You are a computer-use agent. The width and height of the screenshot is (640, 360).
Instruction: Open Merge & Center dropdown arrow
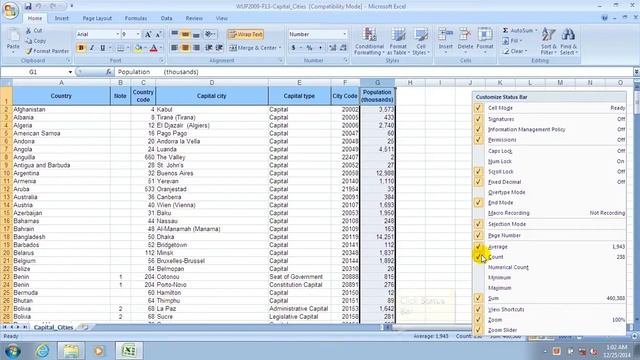point(280,48)
